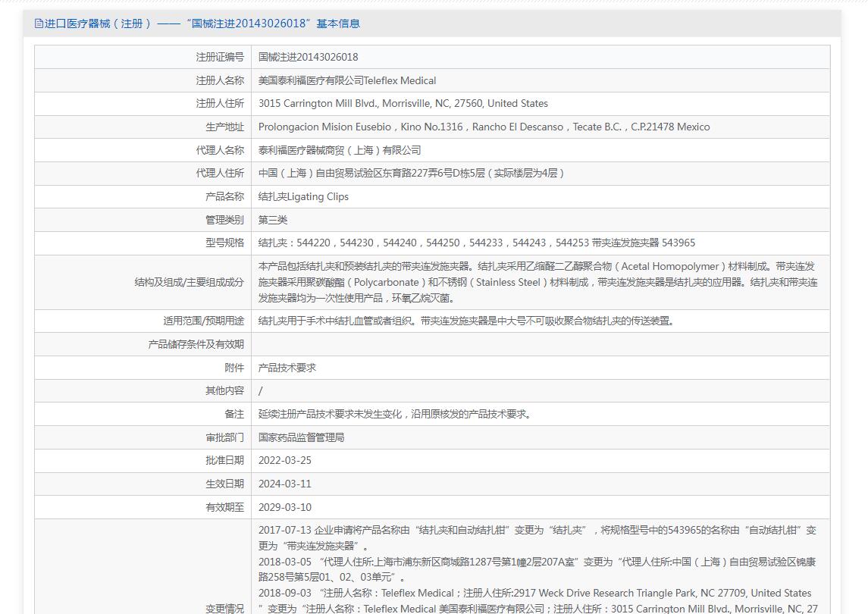Click the remarks text starting with 延续注册
This screenshot has height=614, width=868.
[394, 414]
